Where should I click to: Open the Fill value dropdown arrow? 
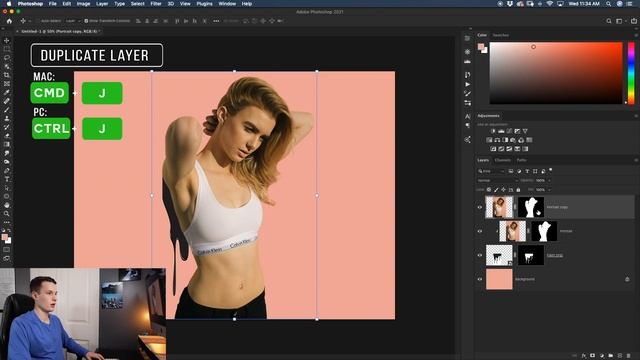coord(549,190)
